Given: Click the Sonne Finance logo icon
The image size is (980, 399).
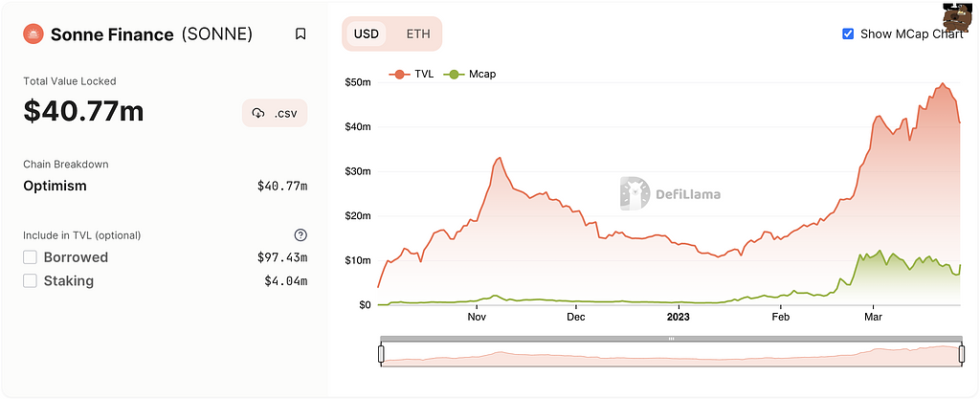Looking at the screenshot, I should 34,34.
